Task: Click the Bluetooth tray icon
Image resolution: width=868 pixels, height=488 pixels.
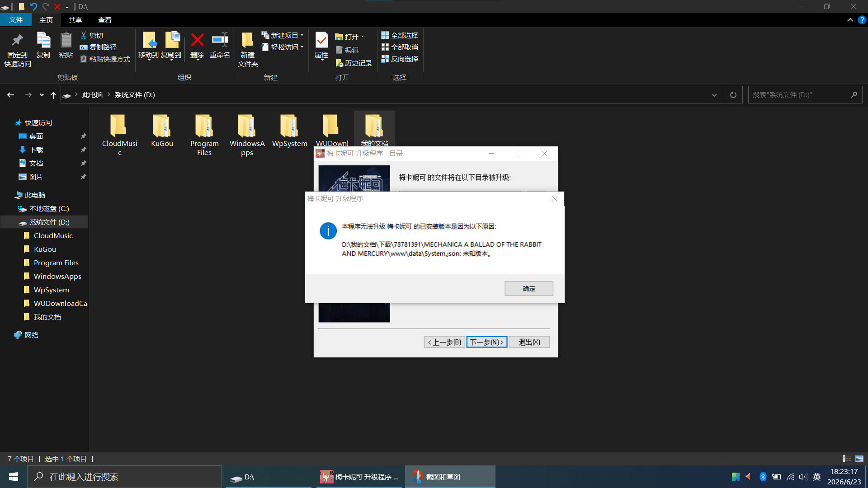Action: (x=763, y=477)
